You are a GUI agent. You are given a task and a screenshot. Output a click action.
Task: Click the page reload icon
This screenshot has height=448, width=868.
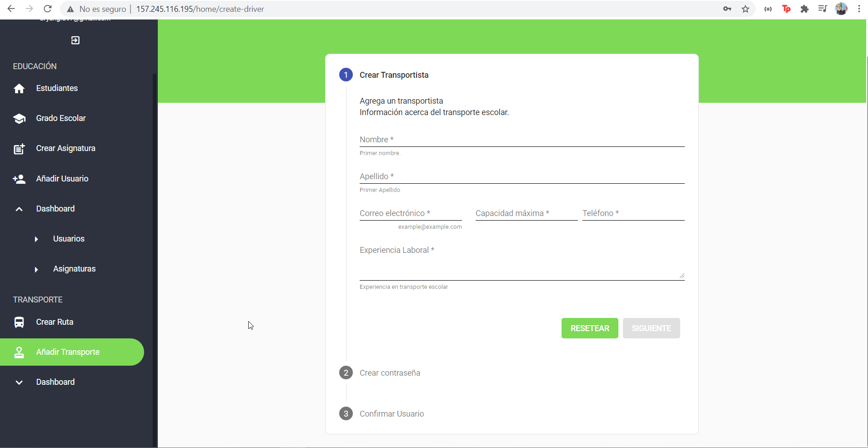(x=47, y=9)
